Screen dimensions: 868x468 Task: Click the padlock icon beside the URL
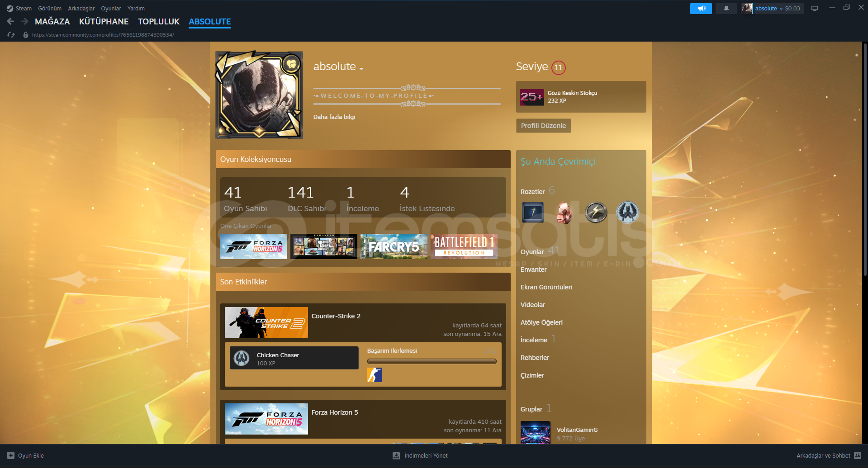tap(26, 35)
